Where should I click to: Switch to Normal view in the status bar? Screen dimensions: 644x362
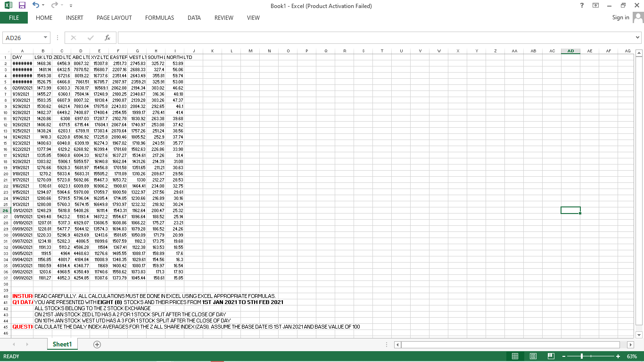coord(515,356)
